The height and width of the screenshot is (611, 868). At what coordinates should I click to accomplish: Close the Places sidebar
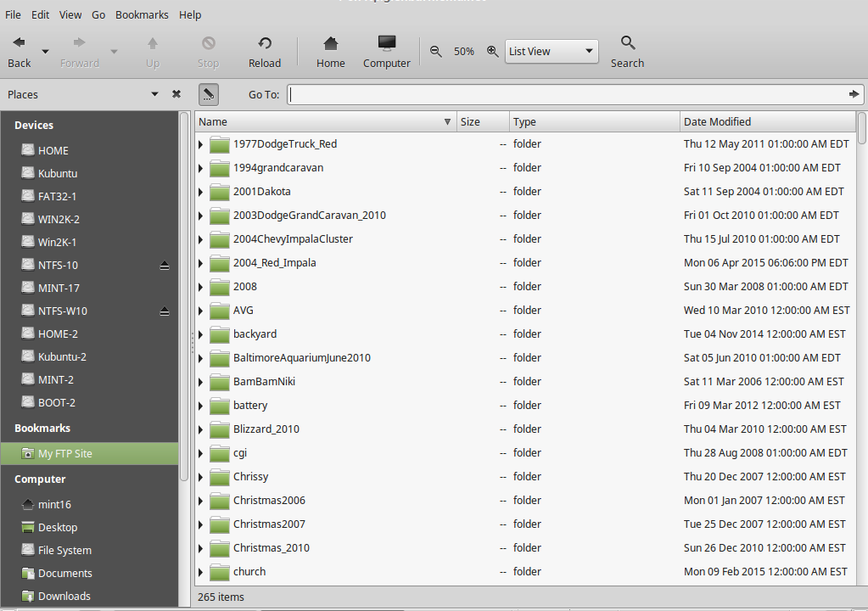176,94
